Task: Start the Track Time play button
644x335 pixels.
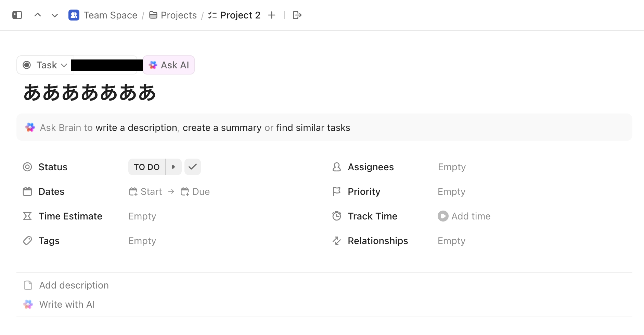Action: 443,216
